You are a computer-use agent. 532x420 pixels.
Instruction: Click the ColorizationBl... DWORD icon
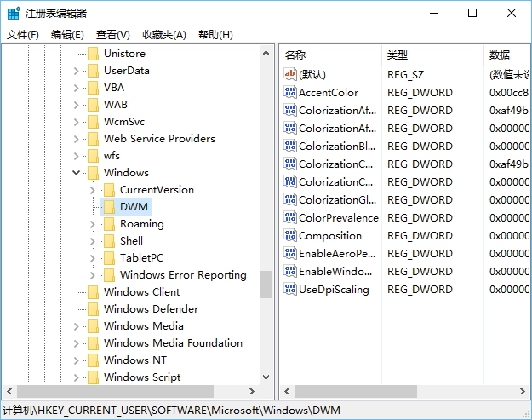[290, 146]
